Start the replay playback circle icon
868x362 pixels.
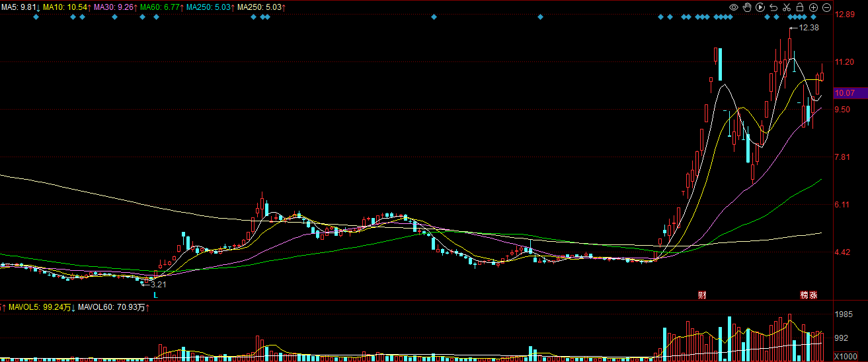click(760, 7)
